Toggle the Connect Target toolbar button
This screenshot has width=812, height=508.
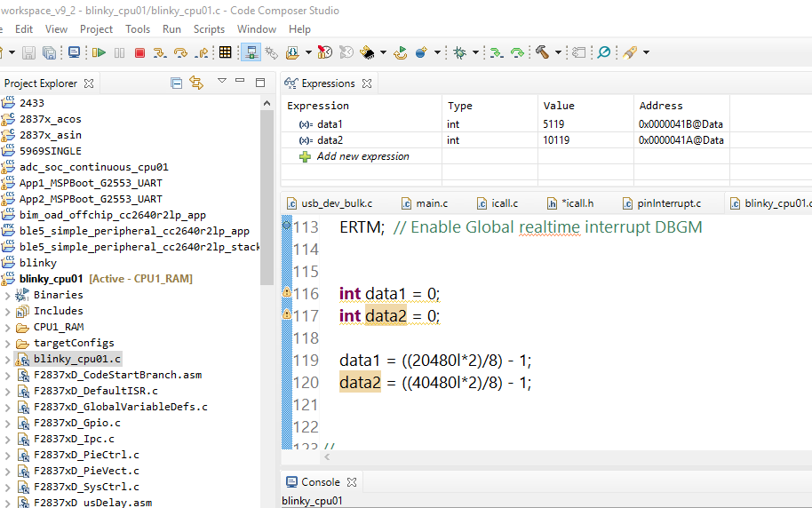pyautogui.click(x=251, y=52)
